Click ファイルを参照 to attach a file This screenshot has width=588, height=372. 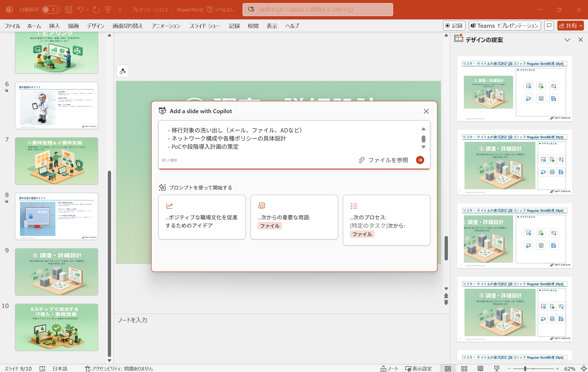pos(388,160)
